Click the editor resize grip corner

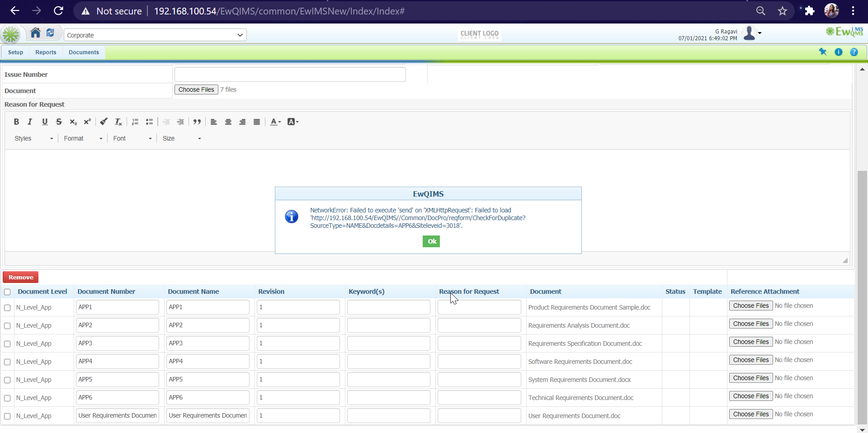click(x=845, y=260)
